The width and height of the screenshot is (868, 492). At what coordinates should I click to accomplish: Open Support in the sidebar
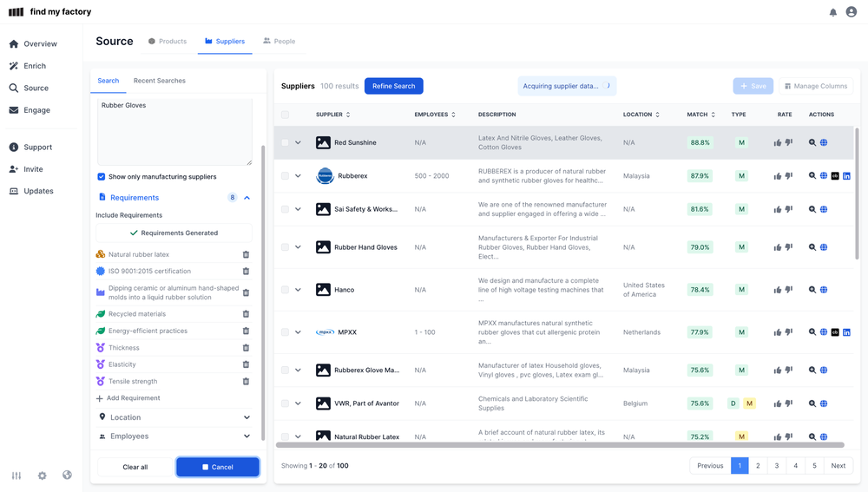31,148
